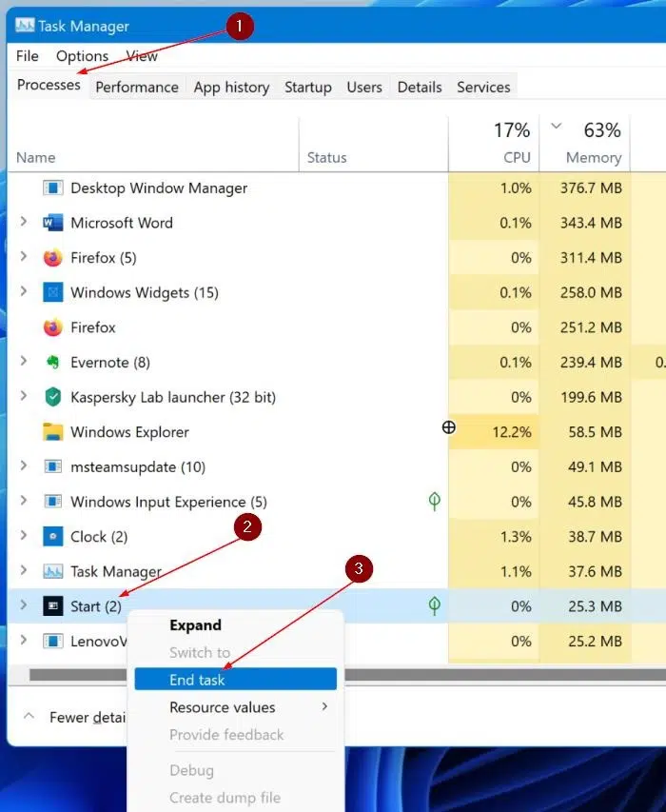Select the Kaspersky Lab launcher (32 bit) name

173,397
